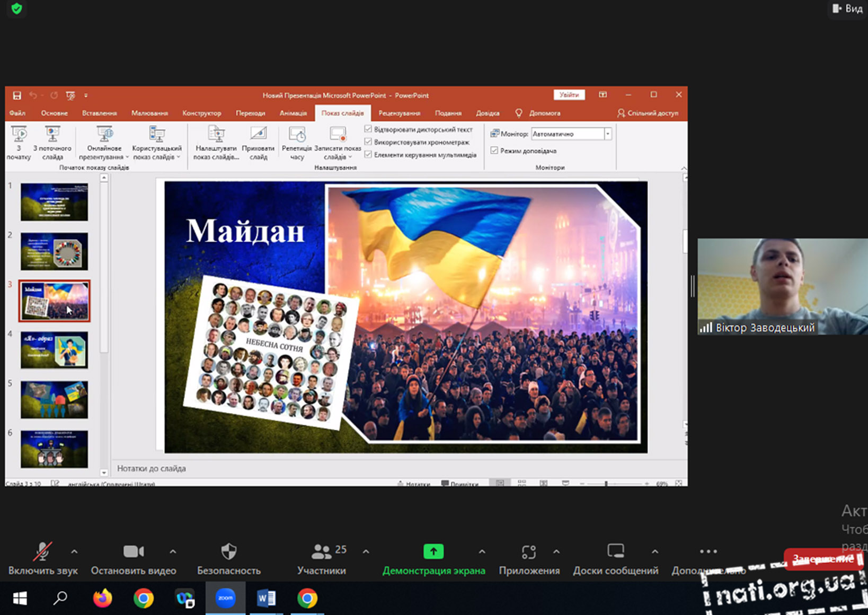Toggle 'Відтворювати дикторський текст' checkbox
Viewport: 868px width, 615px height.
pyautogui.click(x=368, y=129)
